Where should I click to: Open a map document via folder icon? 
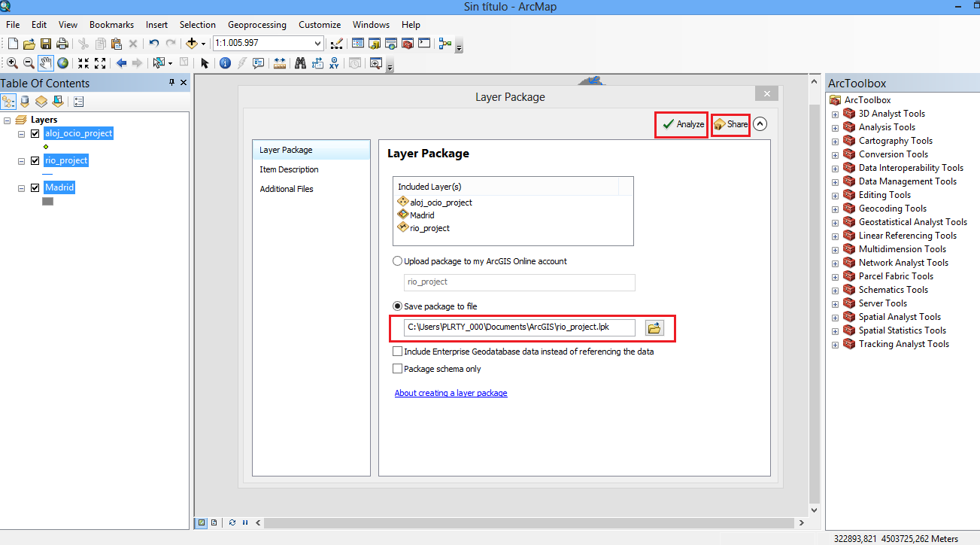click(x=29, y=44)
